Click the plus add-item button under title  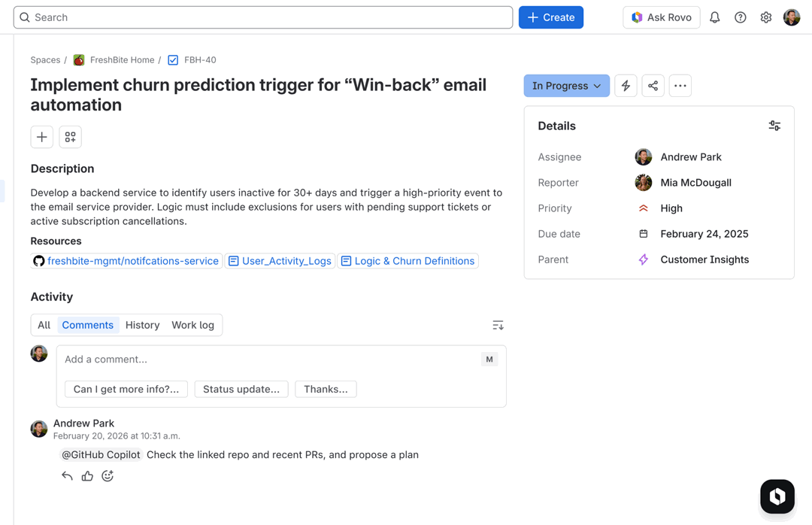coord(42,138)
